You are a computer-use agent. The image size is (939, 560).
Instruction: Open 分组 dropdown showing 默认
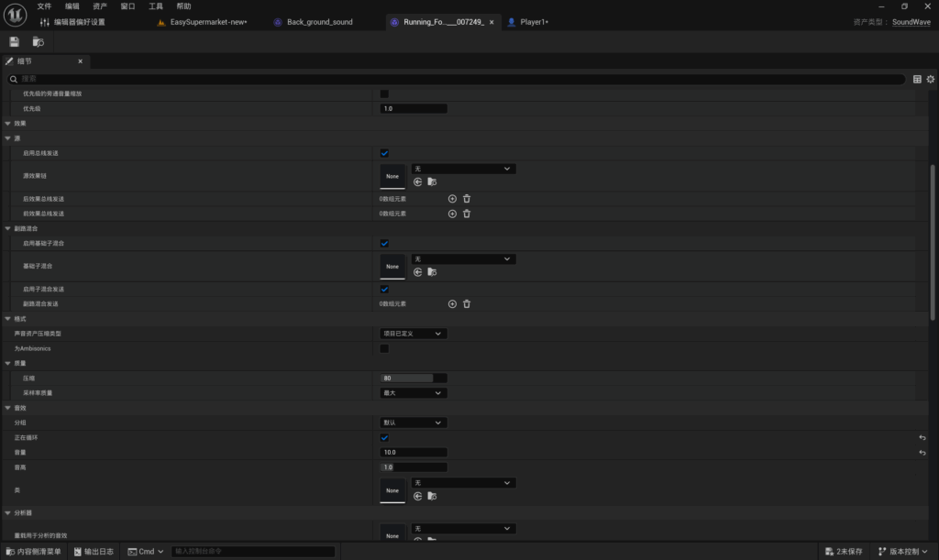tap(414, 423)
